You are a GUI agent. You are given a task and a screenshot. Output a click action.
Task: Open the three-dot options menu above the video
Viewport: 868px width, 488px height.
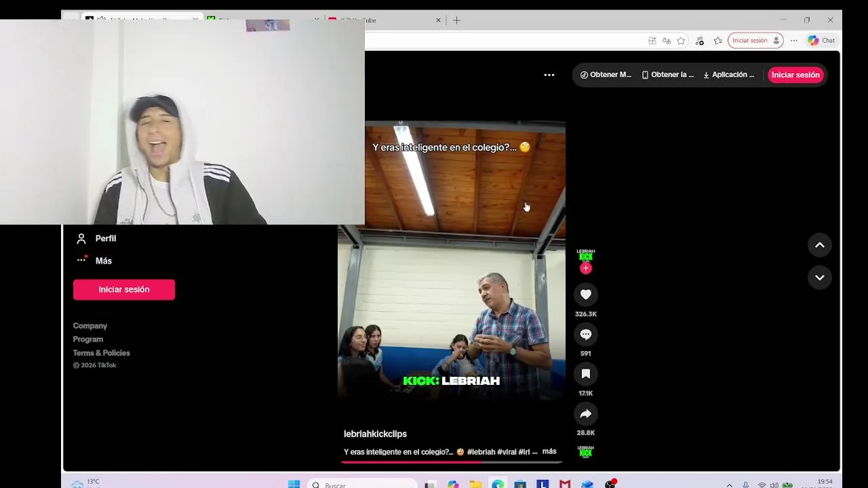(x=549, y=75)
